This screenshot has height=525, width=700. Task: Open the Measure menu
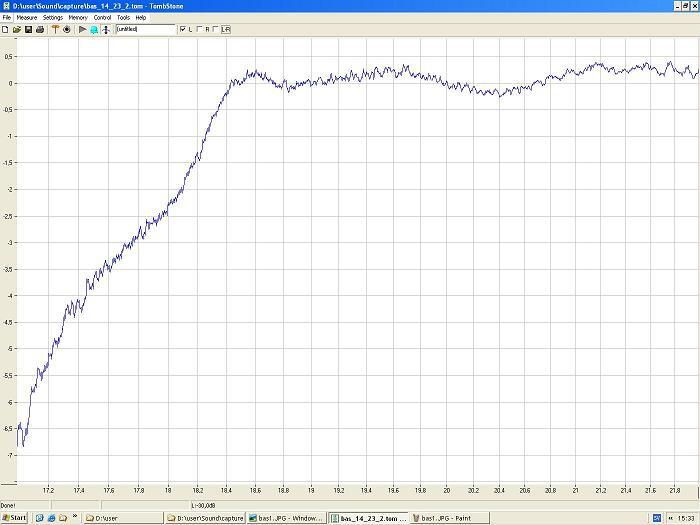click(x=27, y=17)
